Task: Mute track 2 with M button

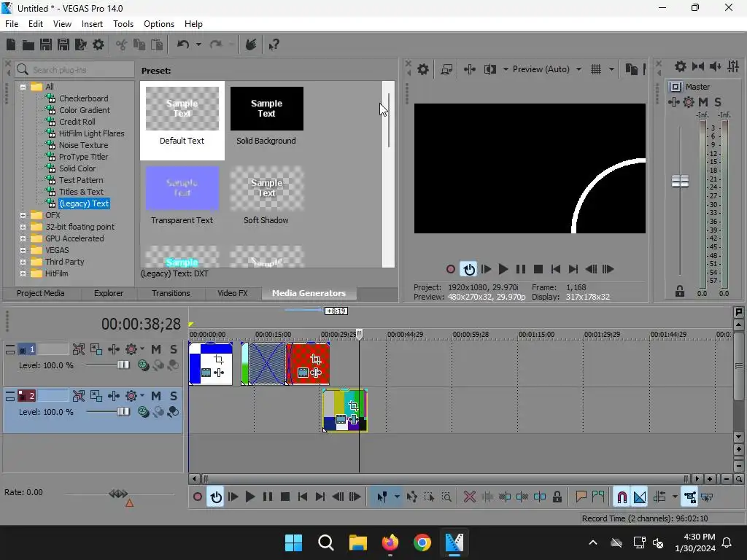Action: point(156,396)
